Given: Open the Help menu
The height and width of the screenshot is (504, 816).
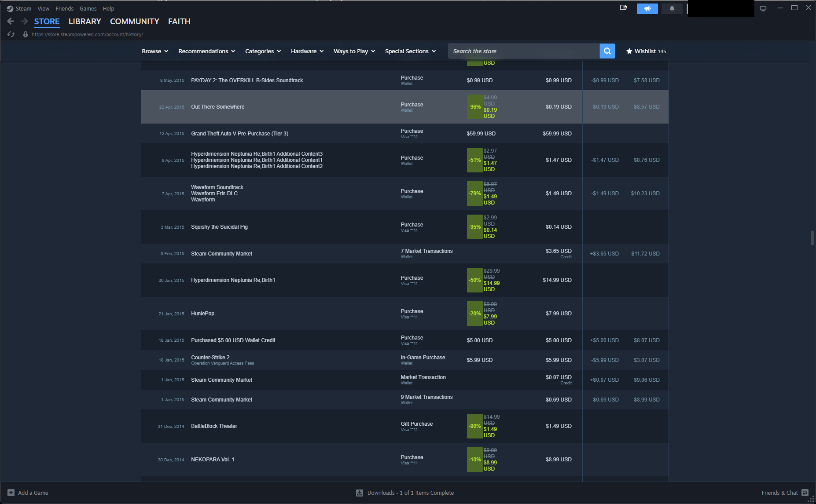Looking at the screenshot, I should pyautogui.click(x=108, y=9).
